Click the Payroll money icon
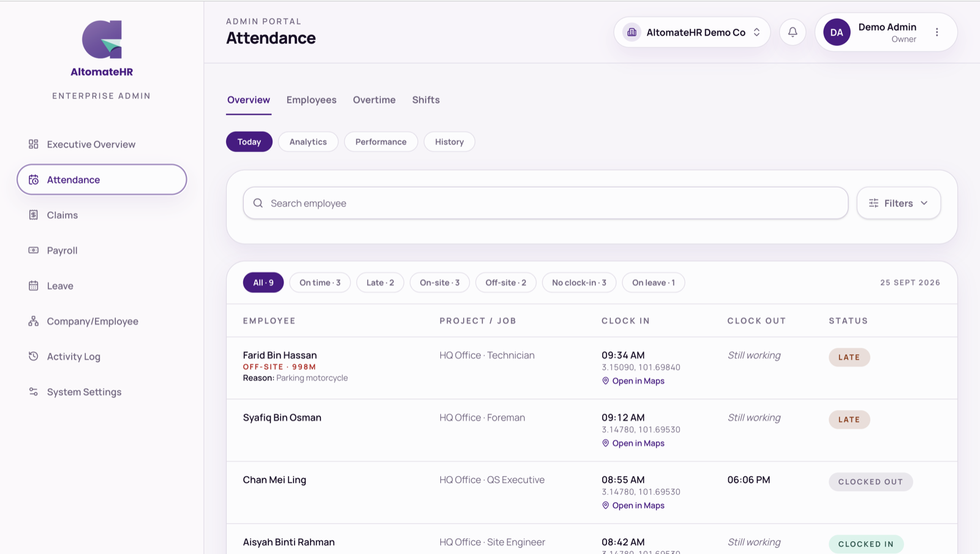The image size is (980, 554). pos(34,250)
